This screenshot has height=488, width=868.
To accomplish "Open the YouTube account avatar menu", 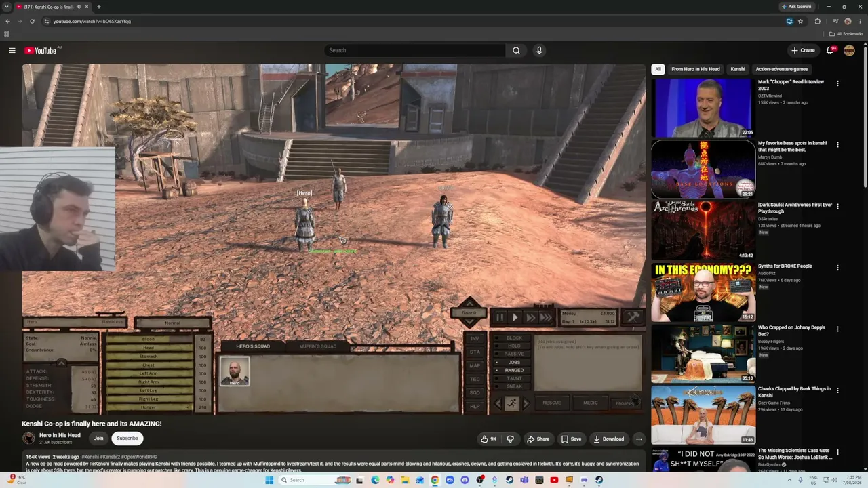I will pyautogui.click(x=849, y=50).
